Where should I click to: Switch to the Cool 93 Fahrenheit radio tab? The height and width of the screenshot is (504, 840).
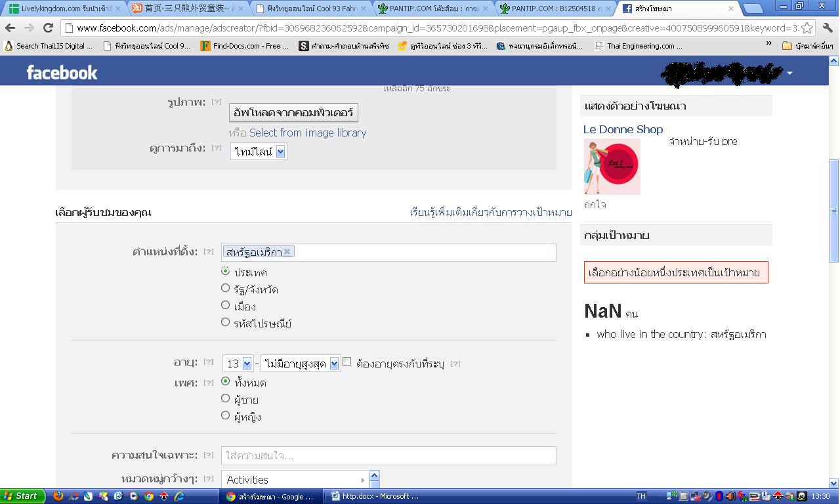(310, 9)
